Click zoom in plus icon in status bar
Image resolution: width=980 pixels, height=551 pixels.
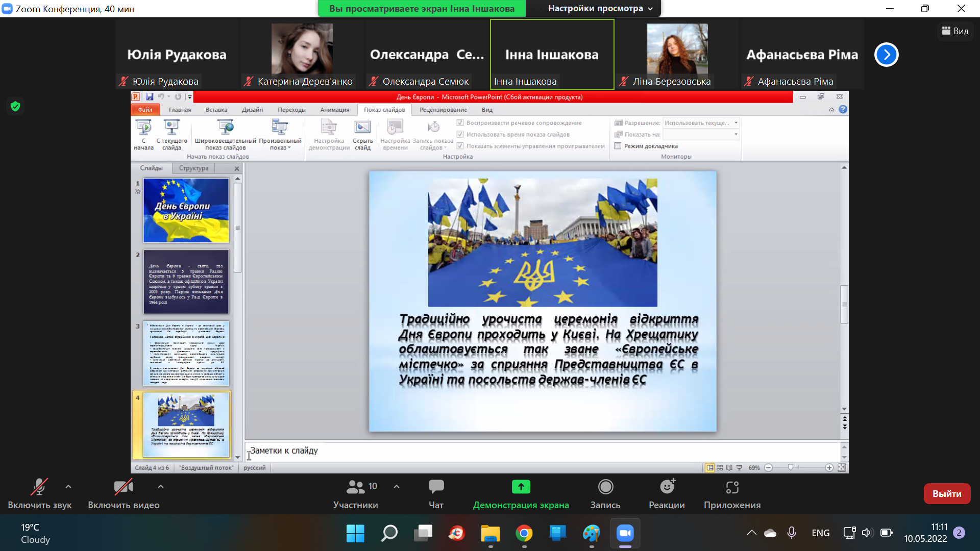[x=829, y=467]
